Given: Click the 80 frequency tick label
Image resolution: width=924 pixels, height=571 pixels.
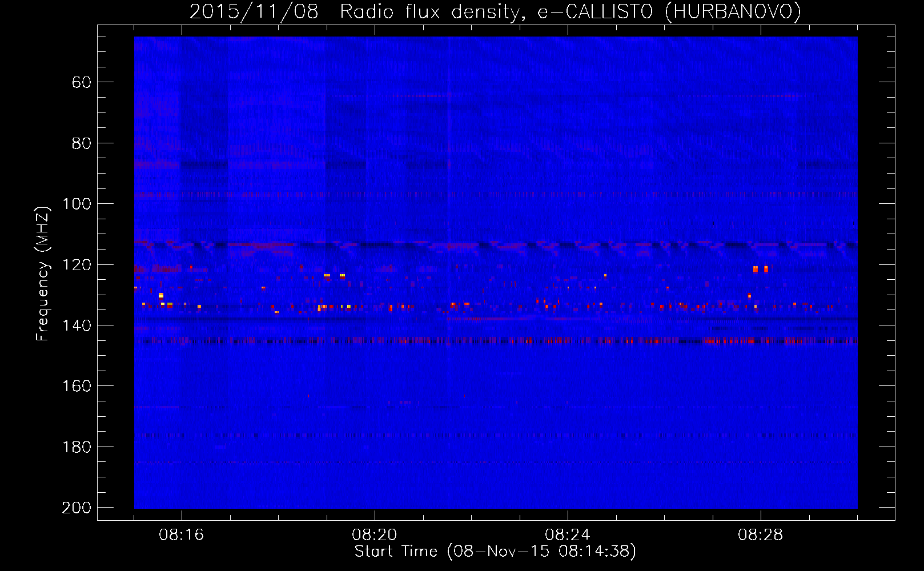Looking at the screenshot, I should (82, 143).
